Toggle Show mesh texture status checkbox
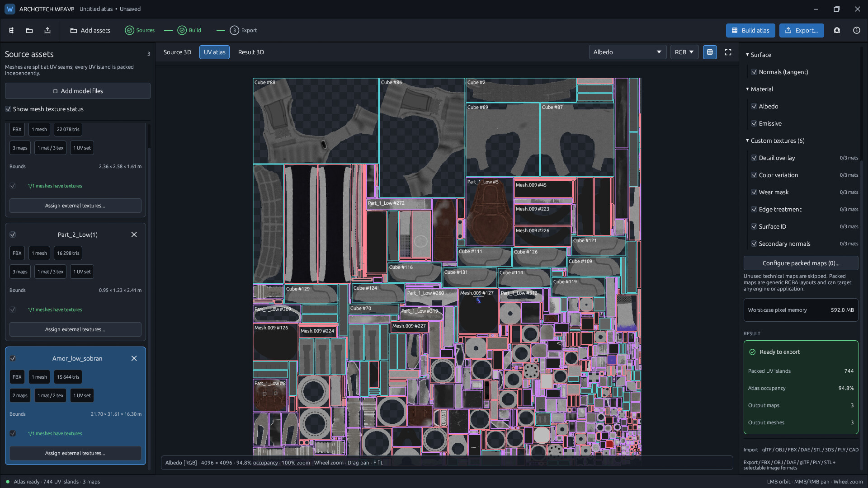 pos(8,109)
